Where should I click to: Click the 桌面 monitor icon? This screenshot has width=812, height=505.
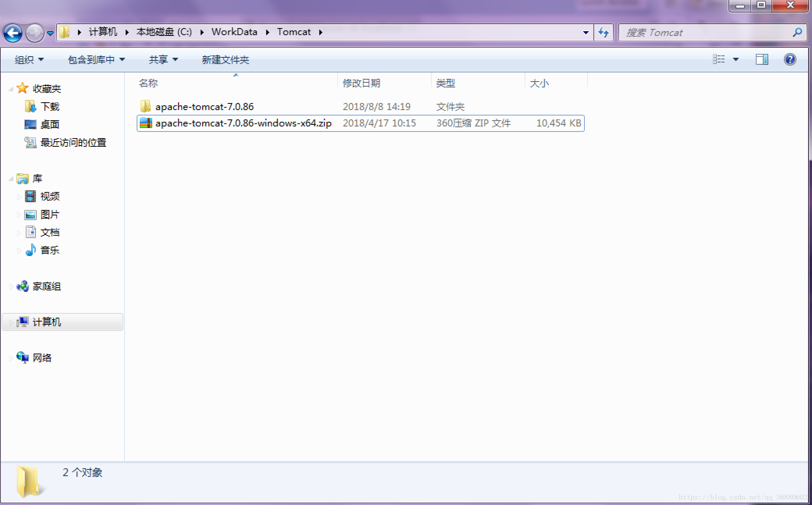click(30, 124)
